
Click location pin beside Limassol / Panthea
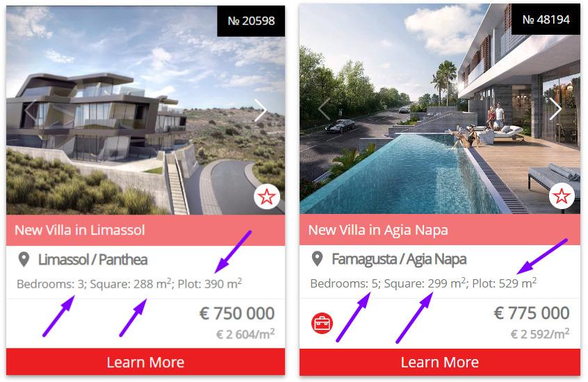(24, 260)
